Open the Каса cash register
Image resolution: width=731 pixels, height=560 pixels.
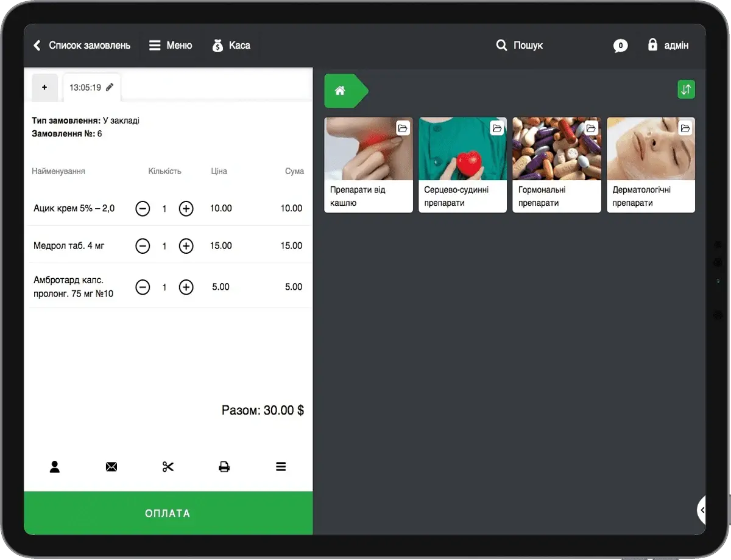coord(231,46)
